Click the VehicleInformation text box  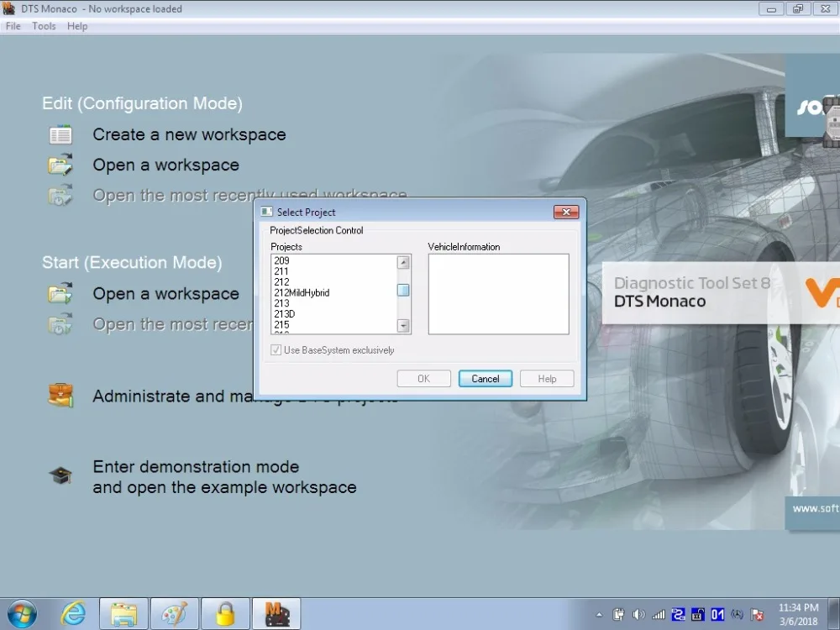click(499, 294)
